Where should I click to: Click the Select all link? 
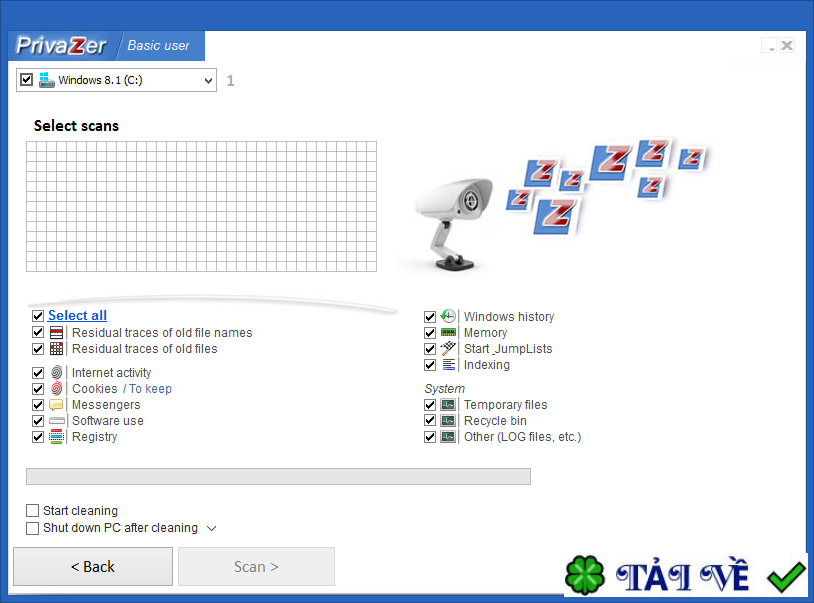coord(77,316)
